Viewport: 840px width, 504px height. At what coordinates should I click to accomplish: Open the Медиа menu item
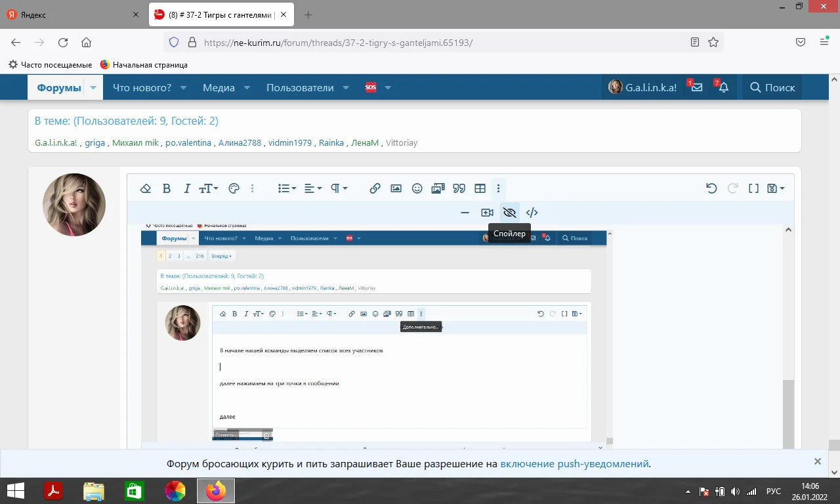(219, 87)
